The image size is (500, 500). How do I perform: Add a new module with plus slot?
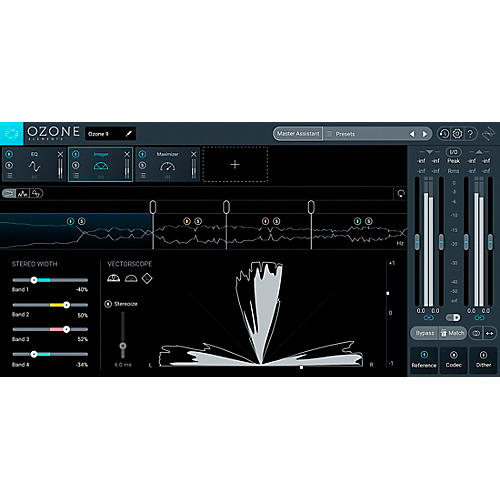(235, 164)
